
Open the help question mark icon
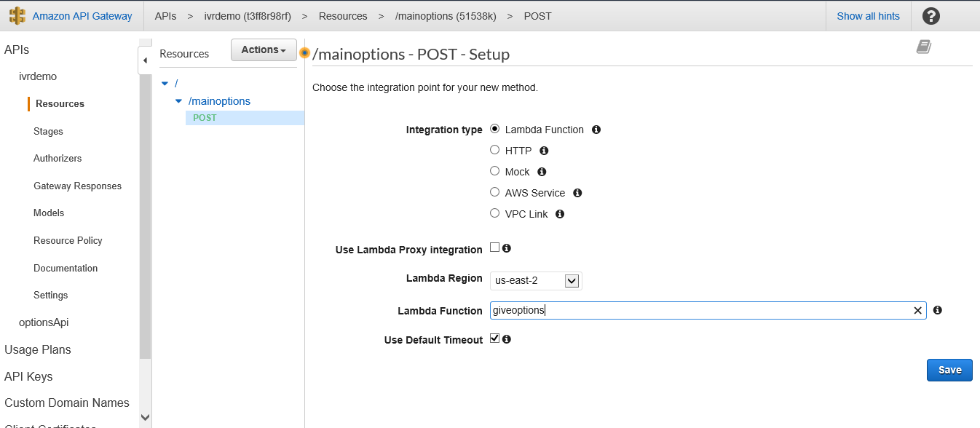tap(930, 16)
